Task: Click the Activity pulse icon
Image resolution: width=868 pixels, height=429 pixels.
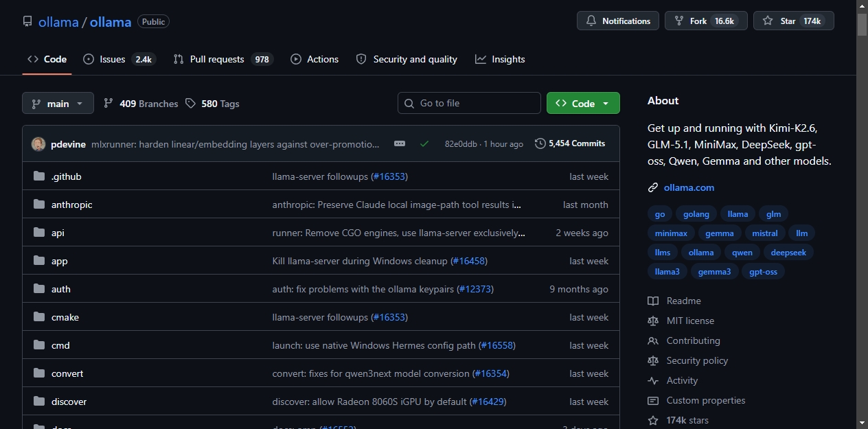Action: click(x=653, y=380)
